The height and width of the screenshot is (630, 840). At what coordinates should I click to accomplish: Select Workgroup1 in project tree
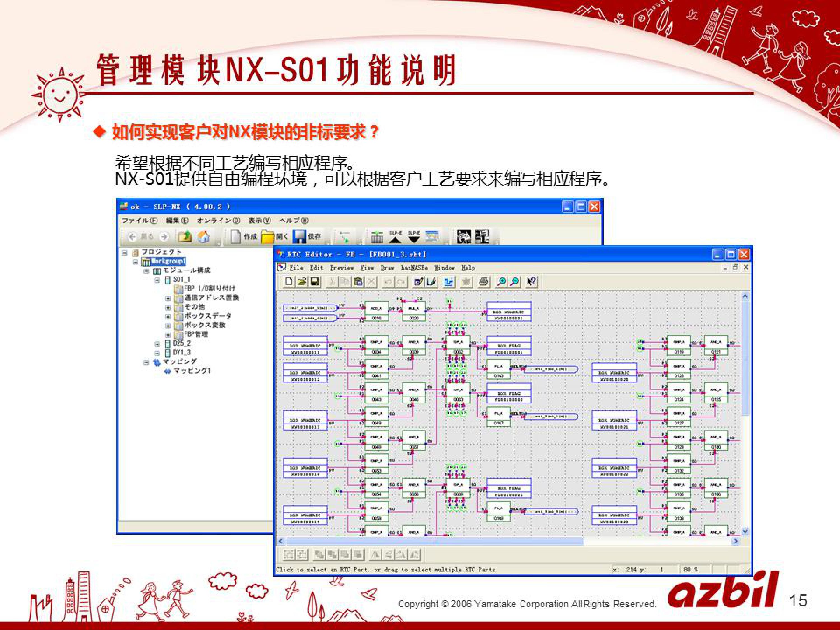coord(168,261)
